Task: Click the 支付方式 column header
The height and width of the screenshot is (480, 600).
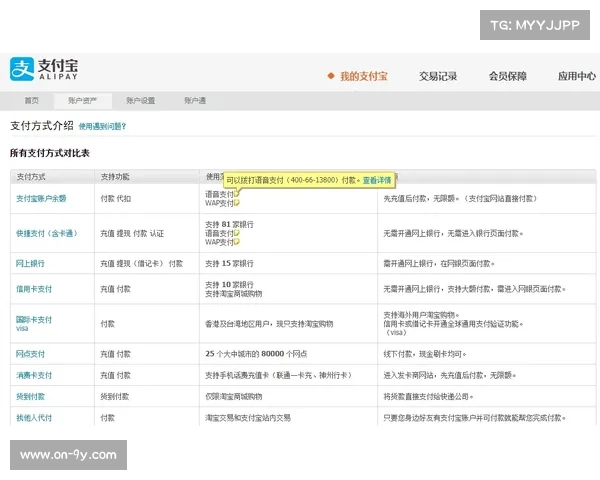Action: [x=31, y=177]
